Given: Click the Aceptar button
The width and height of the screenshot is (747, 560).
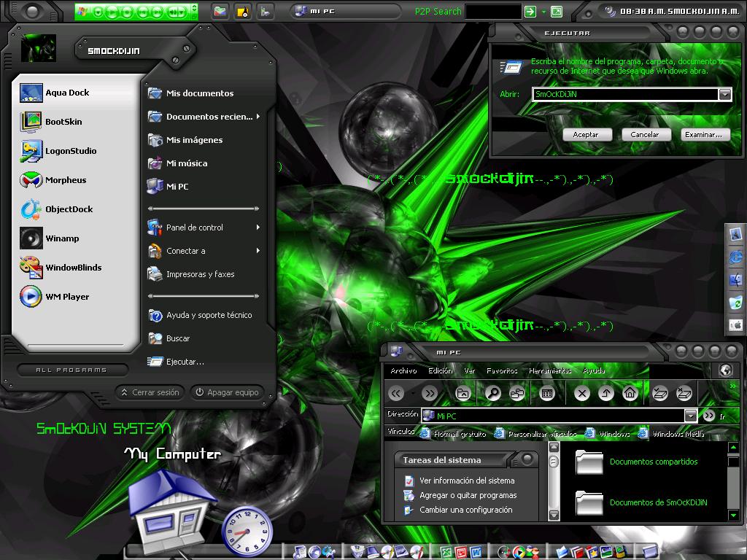Looking at the screenshot, I should coord(586,135).
